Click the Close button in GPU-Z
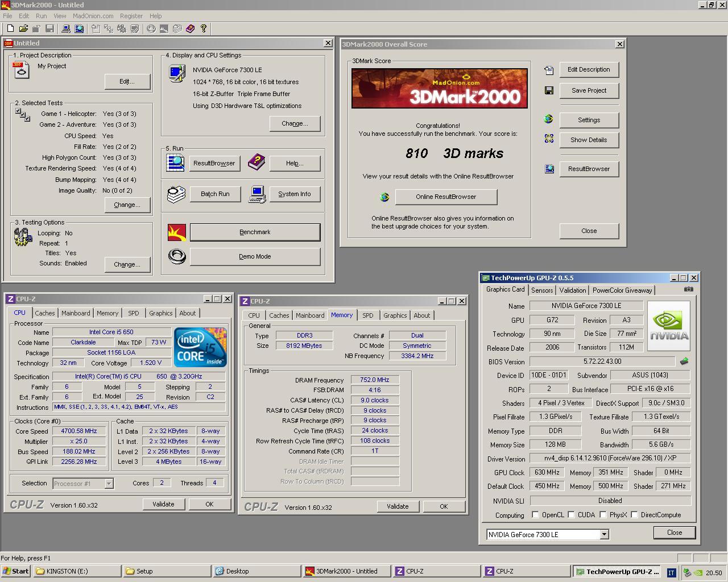 [x=675, y=533]
